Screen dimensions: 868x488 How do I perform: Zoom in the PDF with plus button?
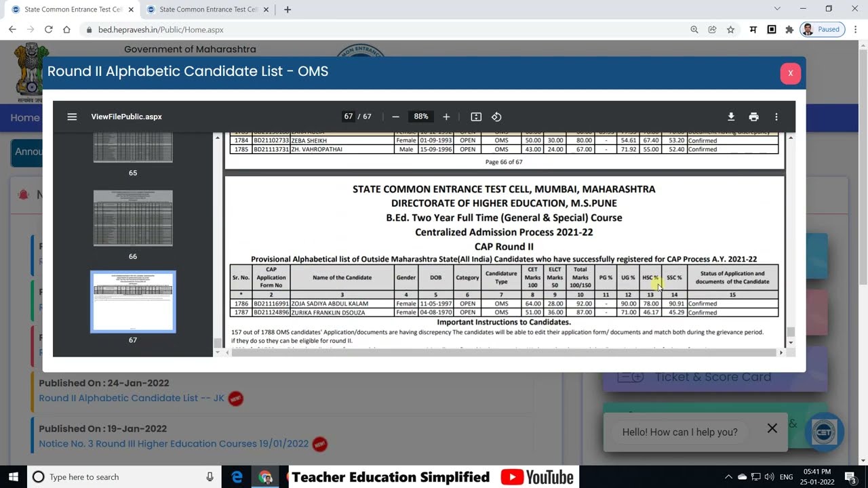click(x=446, y=117)
